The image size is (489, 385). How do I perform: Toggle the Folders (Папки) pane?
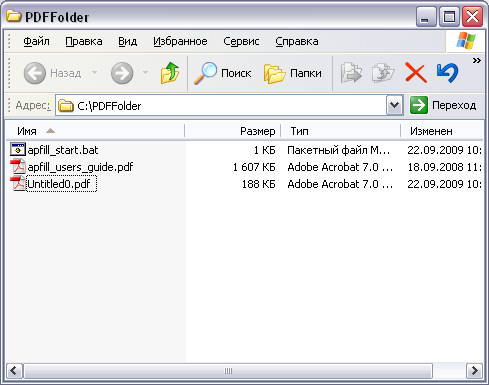pyautogui.click(x=293, y=73)
